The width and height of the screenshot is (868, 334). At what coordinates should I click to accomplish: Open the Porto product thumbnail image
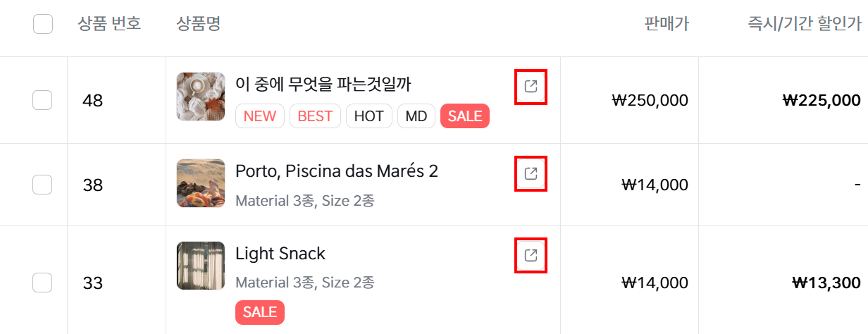201,183
